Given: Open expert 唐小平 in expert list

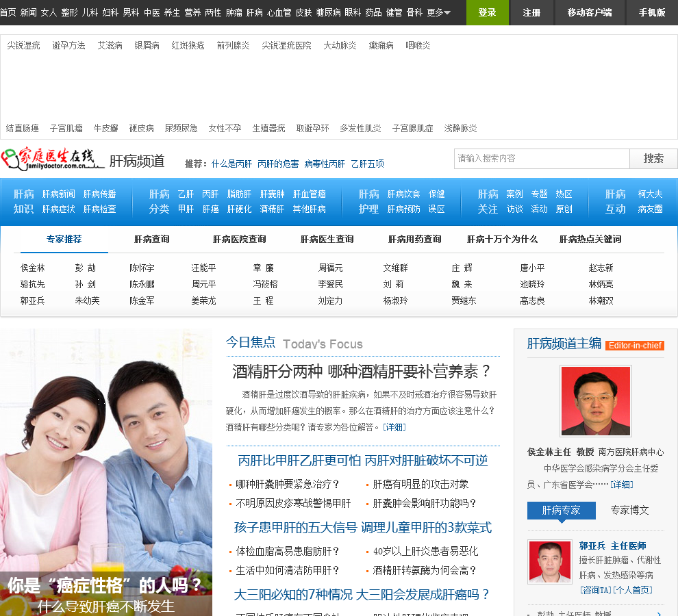Looking at the screenshot, I should pyautogui.click(x=532, y=268).
